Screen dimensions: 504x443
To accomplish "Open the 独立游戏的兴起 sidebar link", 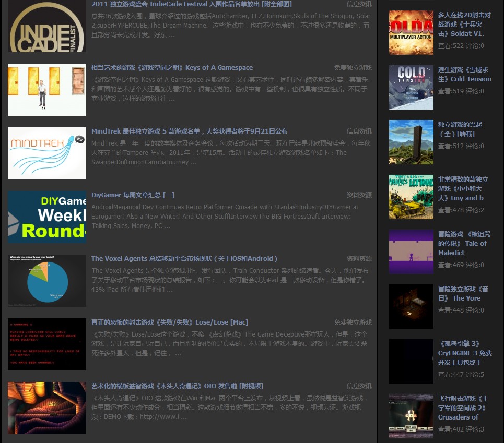I will 460,129.
